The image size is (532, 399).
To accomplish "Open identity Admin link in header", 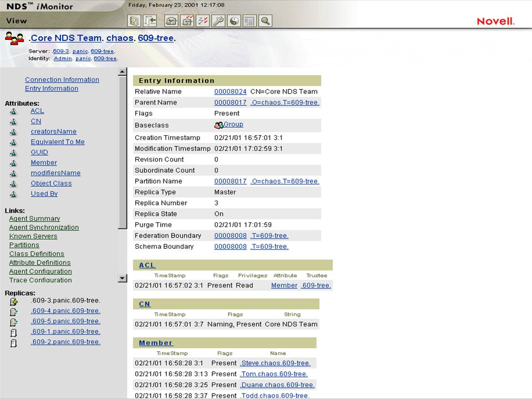I will point(63,58).
